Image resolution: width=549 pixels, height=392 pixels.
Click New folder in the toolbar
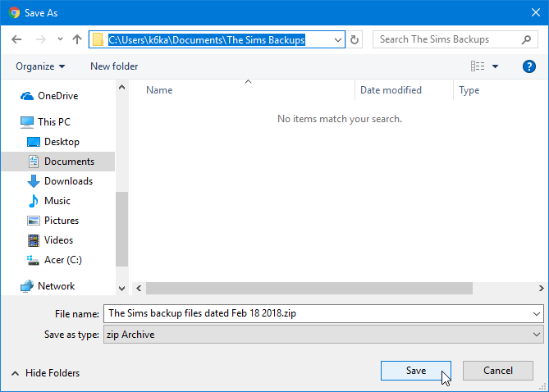tap(114, 66)
